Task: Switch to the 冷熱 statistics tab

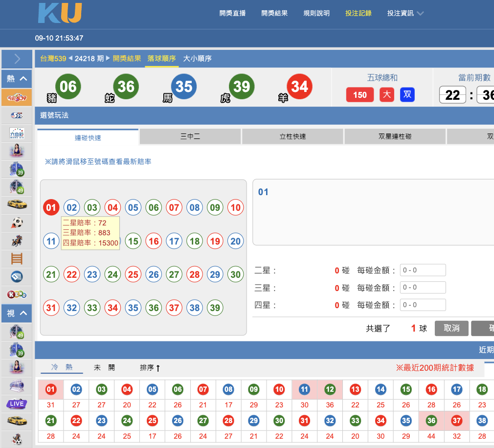Action: coord(62,367)
